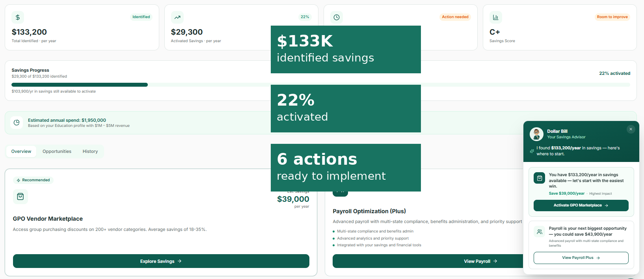The height and width of the screenshot is (279, 644).
Task: Click the clock icon on Action needed card
Action: (x=337, y=17)
